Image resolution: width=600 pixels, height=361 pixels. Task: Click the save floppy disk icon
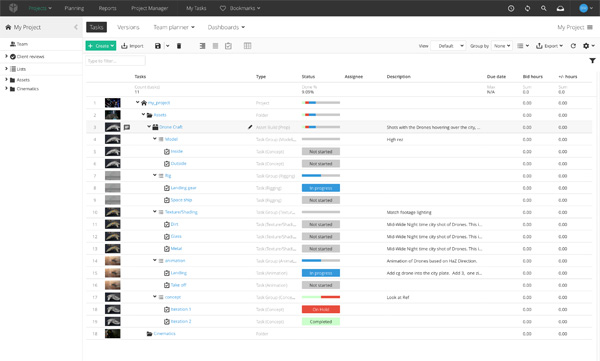(x=158, y=46)
